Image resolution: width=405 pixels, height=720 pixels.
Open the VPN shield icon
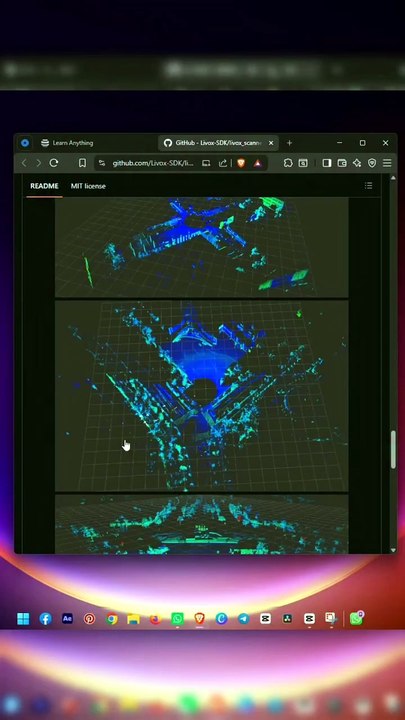[x=372, y=163]
